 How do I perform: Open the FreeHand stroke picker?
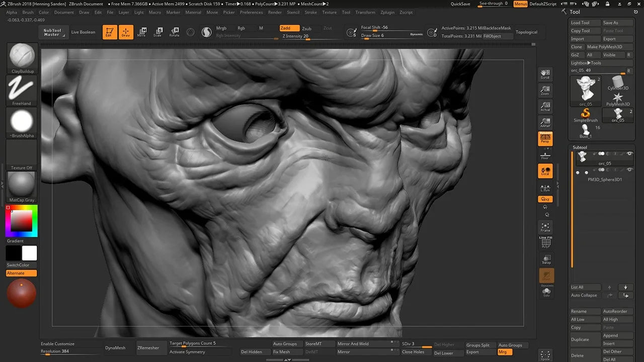22,88
